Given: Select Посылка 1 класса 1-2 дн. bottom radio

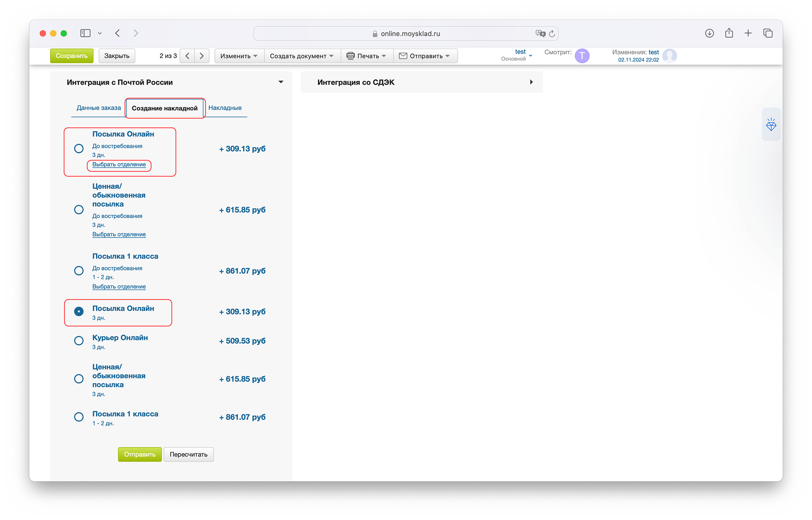Looking at the screenshot, I should click(79, 417).
